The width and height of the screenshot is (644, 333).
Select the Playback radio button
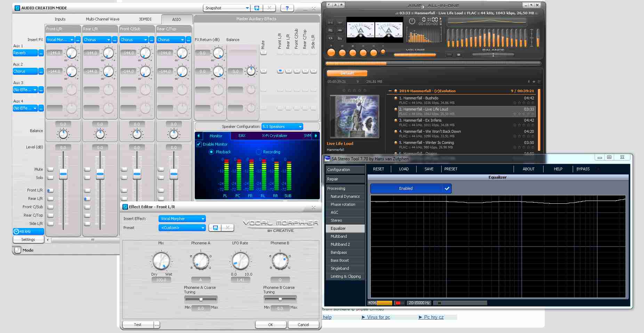(211, 152)
